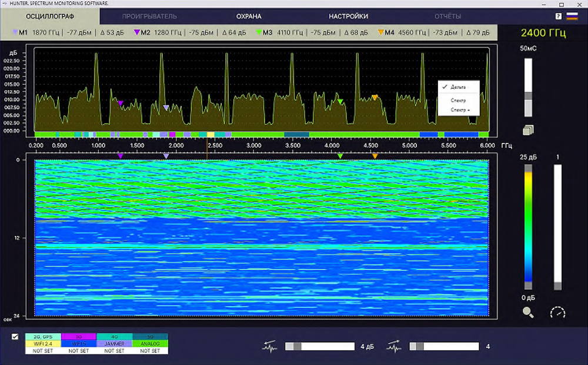Click the stacked layers icon under 50мс slider

point(527,130)
